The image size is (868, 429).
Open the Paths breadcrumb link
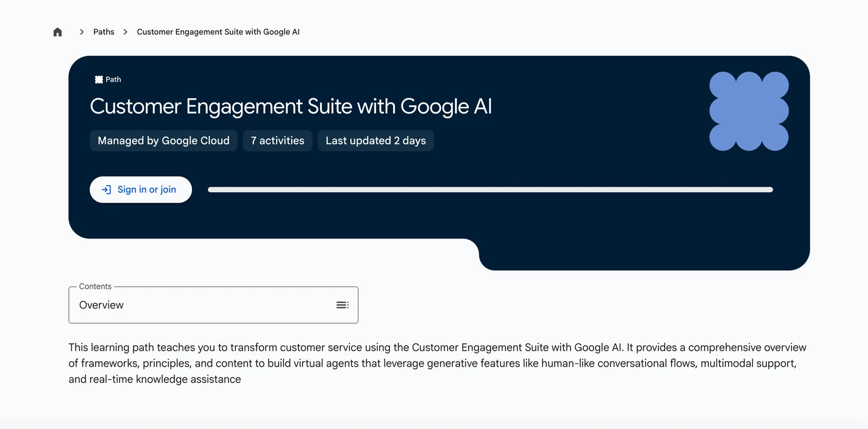pyautogui.click(x=104, y=32)
